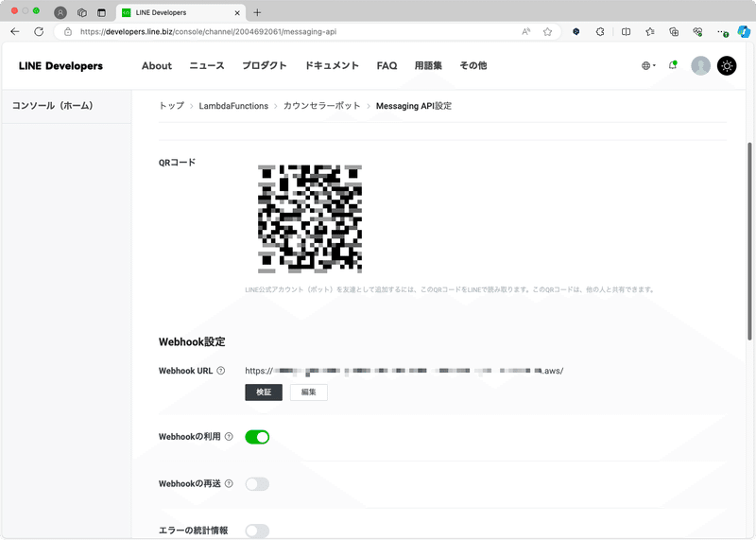This screenshot has width=756, height=540.
Task: Click the 編集 edit button
Action: (309, 392)
